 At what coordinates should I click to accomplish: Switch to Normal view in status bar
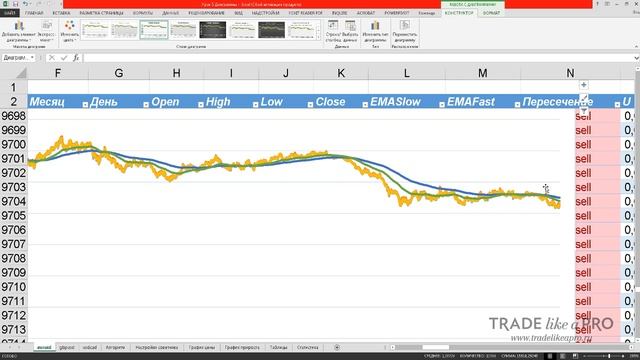tap(549, 356)
